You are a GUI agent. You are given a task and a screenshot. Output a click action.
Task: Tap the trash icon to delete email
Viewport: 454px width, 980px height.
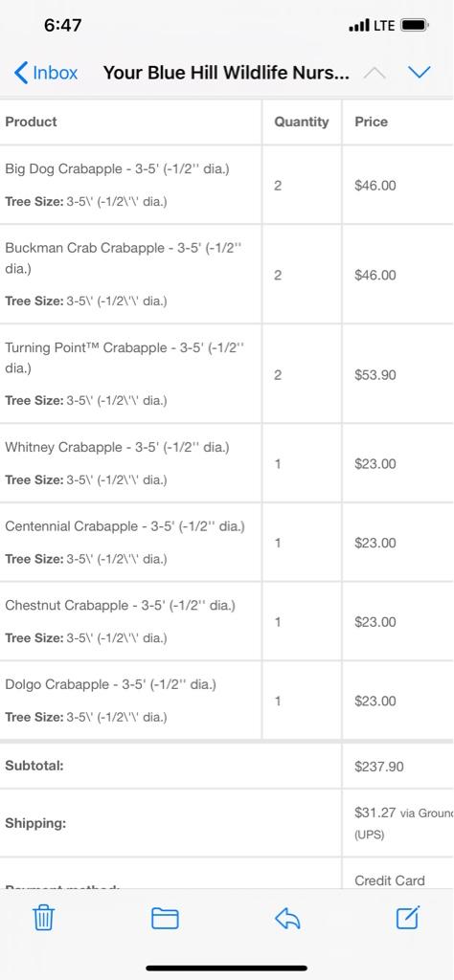pyautogui.click(x=43, y=918)
